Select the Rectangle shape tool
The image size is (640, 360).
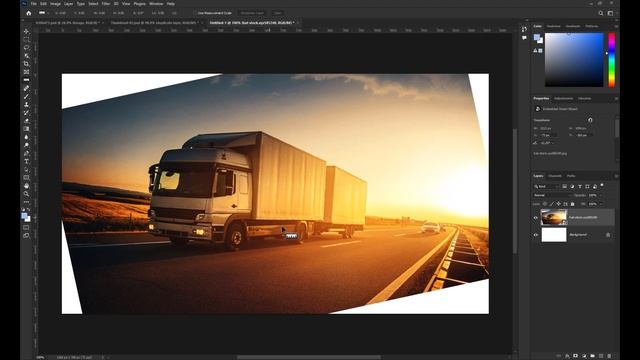click(27, 178)
